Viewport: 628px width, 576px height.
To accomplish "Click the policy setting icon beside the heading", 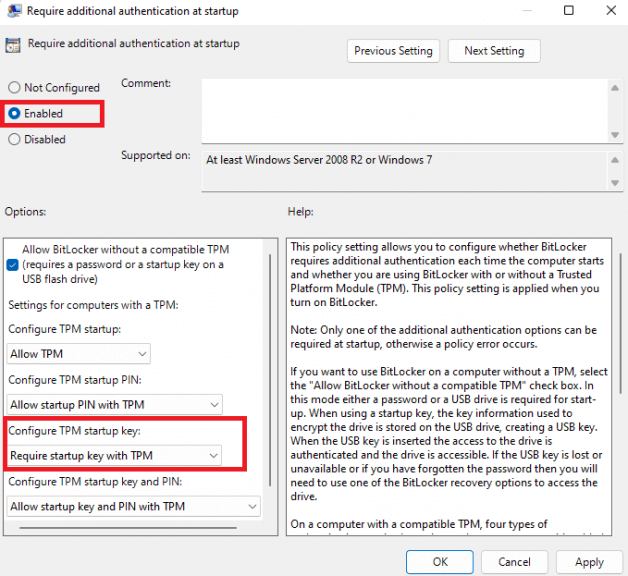I will [x=13, y=45].
